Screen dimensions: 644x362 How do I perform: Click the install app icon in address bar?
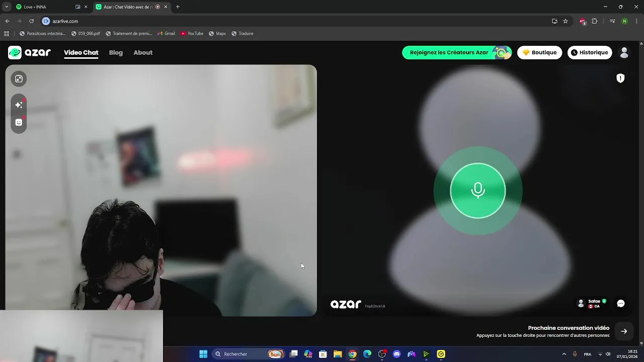pos(554,21)
